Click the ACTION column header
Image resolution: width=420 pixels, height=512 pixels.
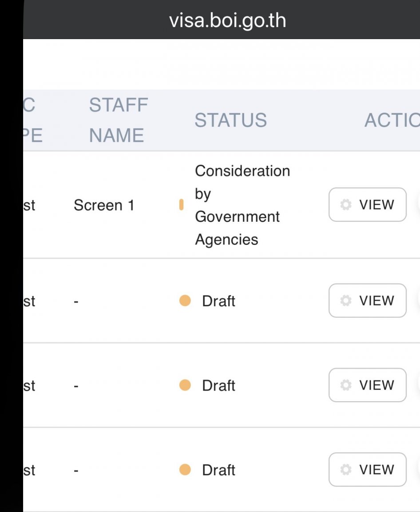(x=392, y=120)
